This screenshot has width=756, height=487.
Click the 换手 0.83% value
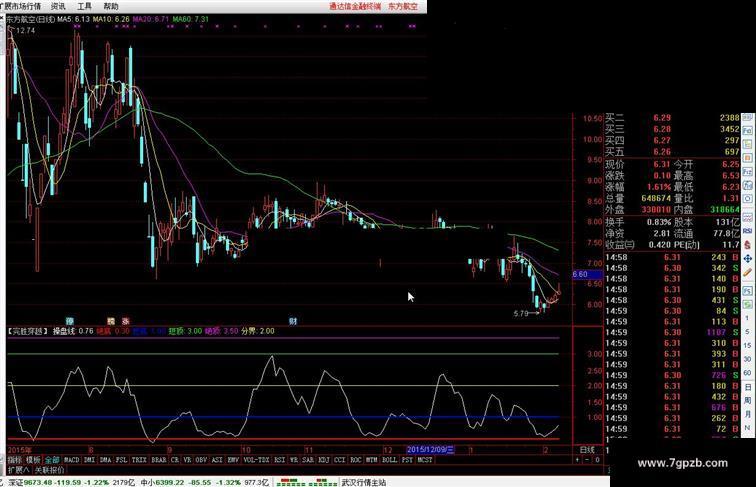(659, 222)
